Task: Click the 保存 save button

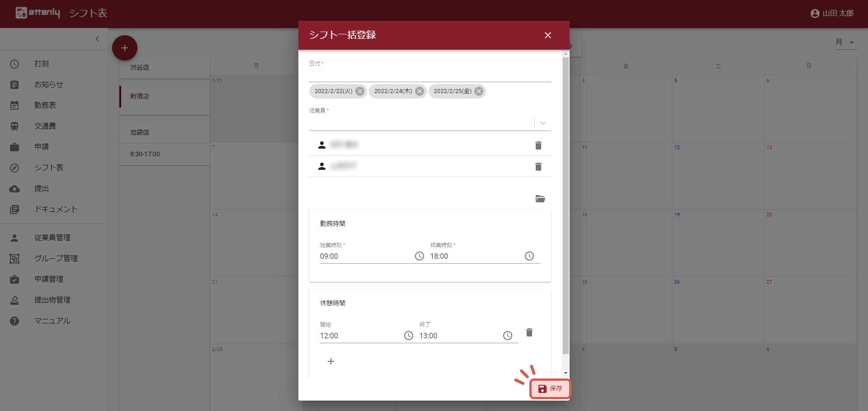Action: pyautogui.click(x=550, y=388)
